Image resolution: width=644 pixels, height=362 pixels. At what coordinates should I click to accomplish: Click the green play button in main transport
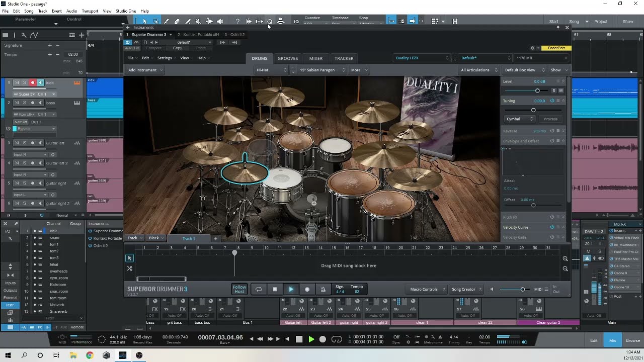click(x=311, y=339)
